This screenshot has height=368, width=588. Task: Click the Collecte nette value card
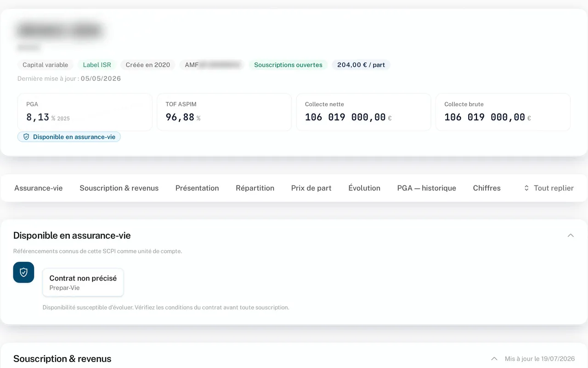364,112
